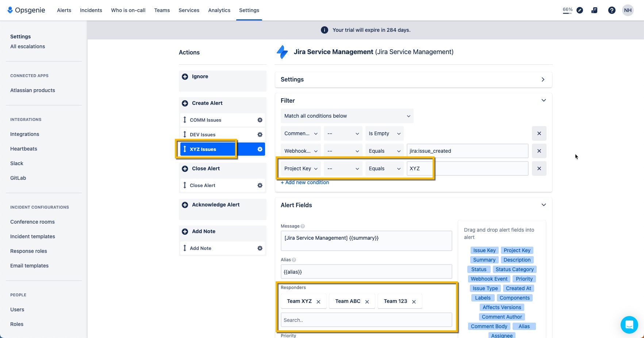Click the Alias field help icon
Screen dimensions: 644x338
(x=294, y=260)
